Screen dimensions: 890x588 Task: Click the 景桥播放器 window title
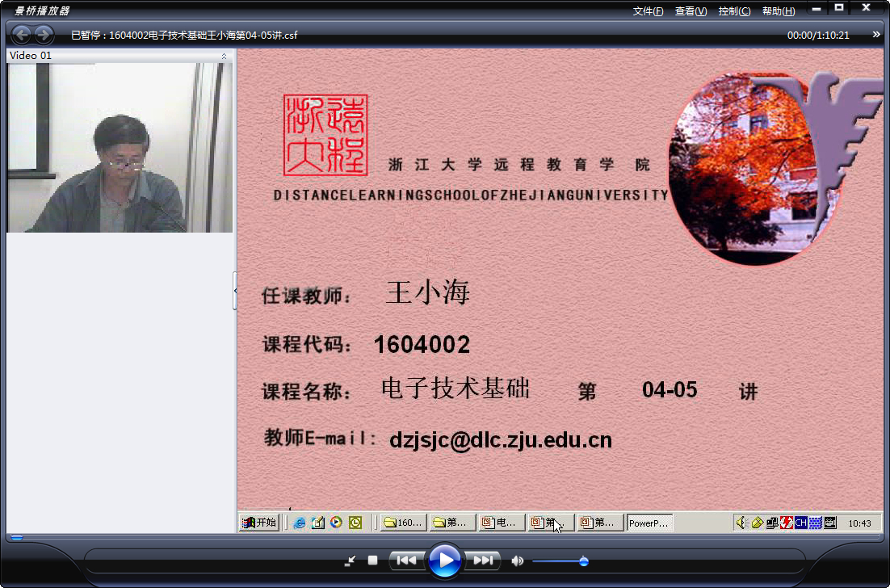pos(41,10)
